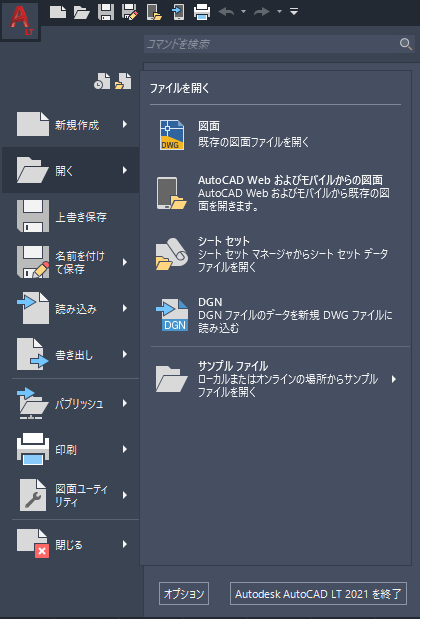
Task: Click the search magnifier icon
Action: click(405, 44)
